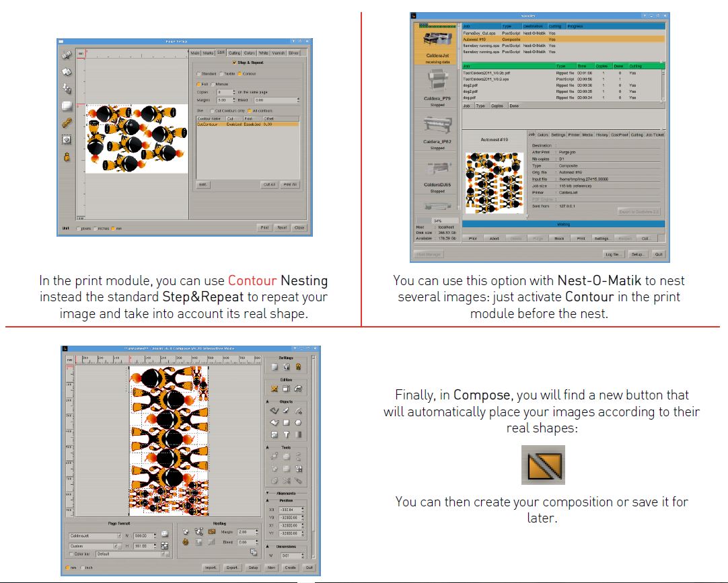Screen dimensions: 728x583
Task: Select the inch unit radio in Compose
Action: [x=82, y=568]
